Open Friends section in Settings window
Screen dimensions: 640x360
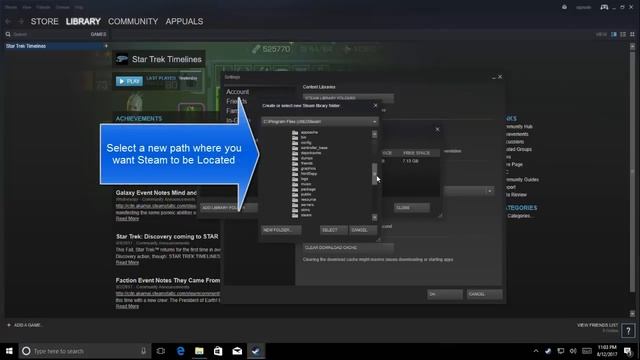[x=237, y=101]
